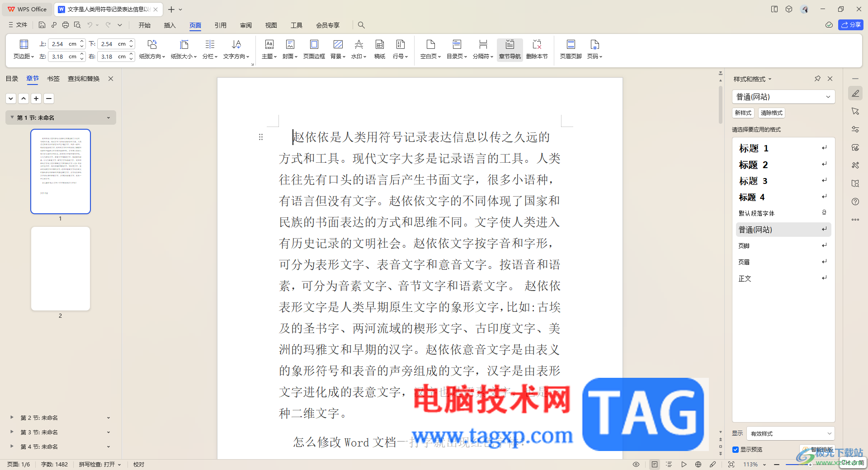Add a new section with plus button
This screenshot has height=470, width=868.
pyautogui.click(x=36, y=98)
